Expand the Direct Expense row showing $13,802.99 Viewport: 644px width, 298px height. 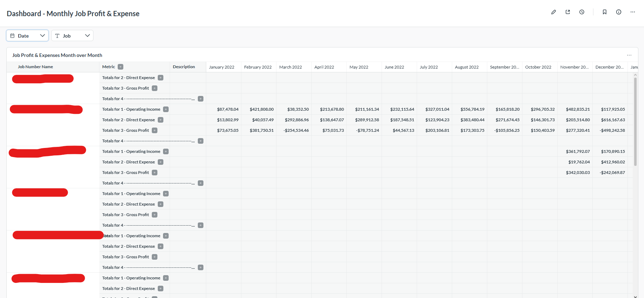pos(161,120)
